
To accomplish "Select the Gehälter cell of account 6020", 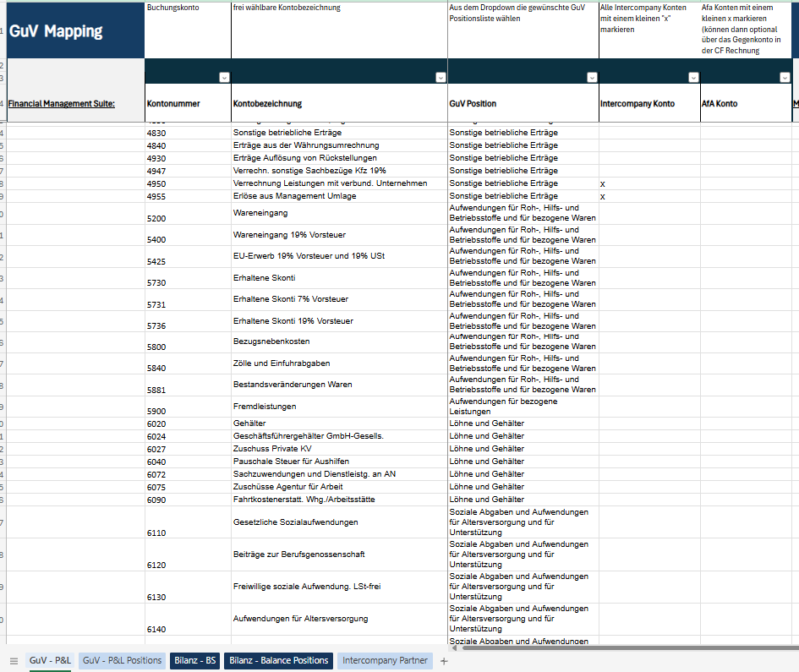I will 339,423.
